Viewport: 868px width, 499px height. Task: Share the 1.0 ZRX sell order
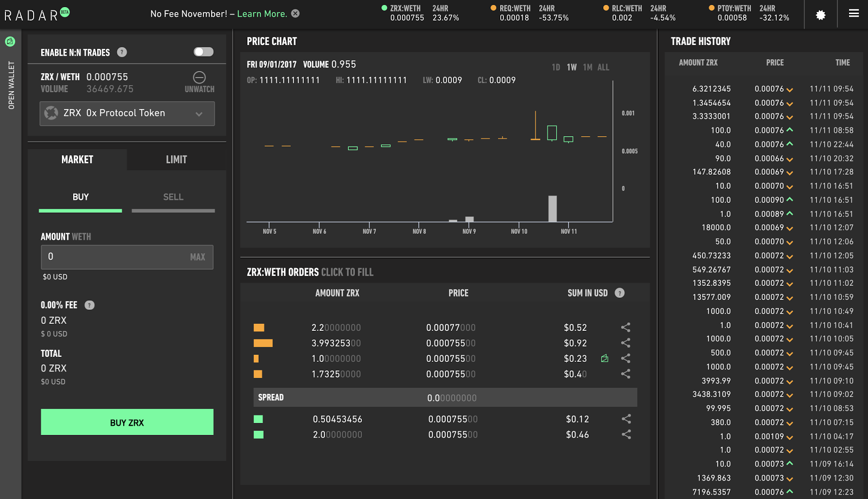(626, 359)
